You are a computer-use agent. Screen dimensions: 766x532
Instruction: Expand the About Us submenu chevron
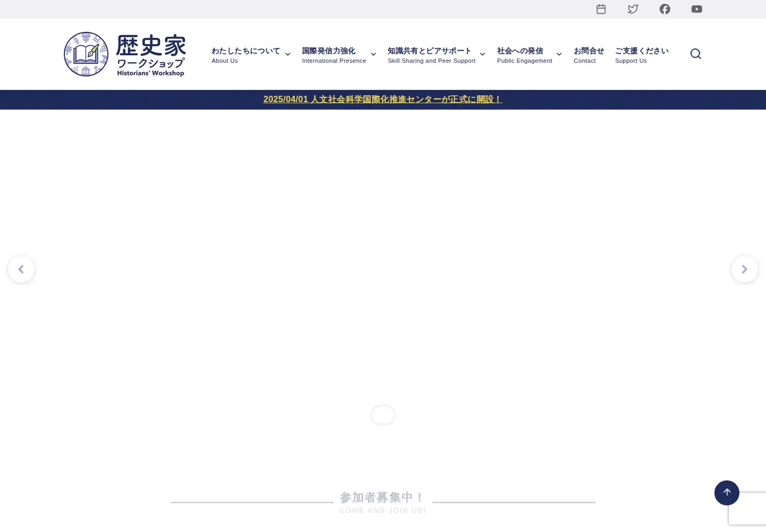288,54
